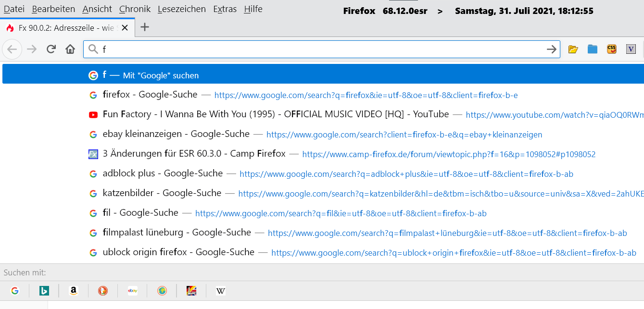Viewport: 644px width, 309px height.
Task: Search with Bing one-click engine
Action: [44, 291]
